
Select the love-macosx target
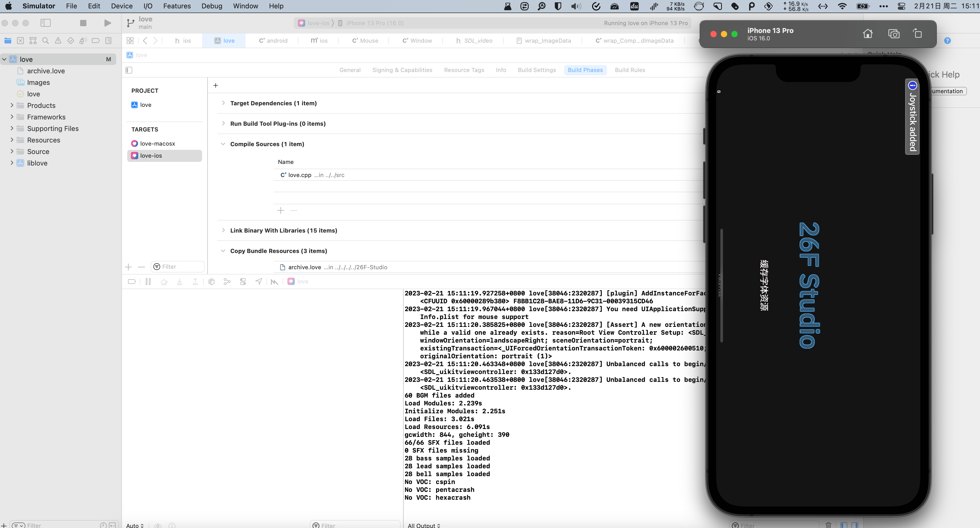pyautogui.click(x=157, y=144)
